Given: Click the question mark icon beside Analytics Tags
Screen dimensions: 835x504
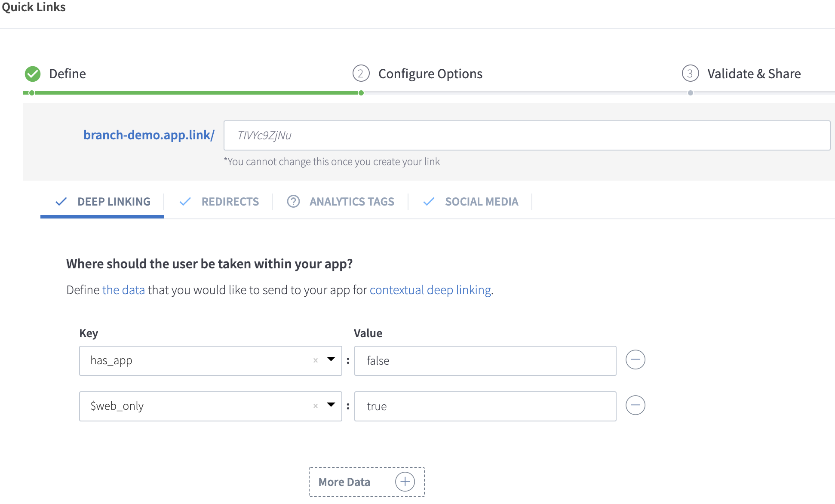Looking at the screenshot, I should click(293, 201).
